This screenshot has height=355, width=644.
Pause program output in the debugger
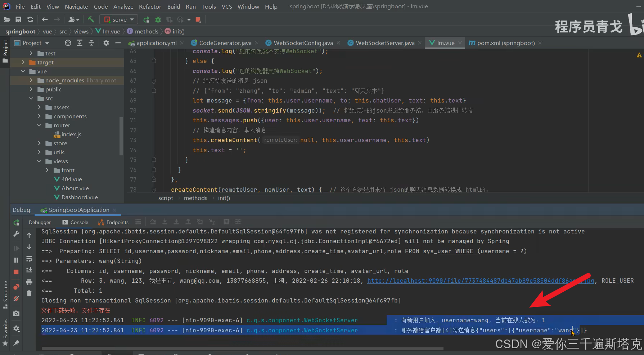click(x=16, y=259)
